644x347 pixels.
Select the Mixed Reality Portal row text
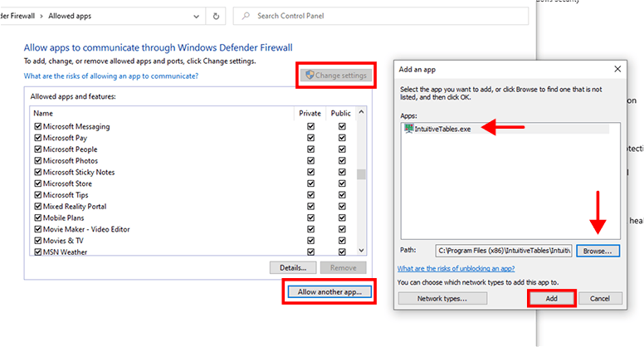75,207
